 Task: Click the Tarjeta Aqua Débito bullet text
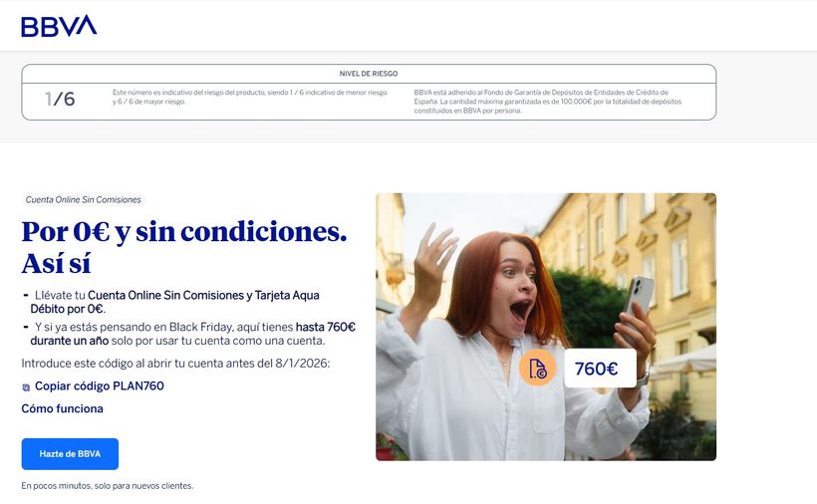pyautogui.click(x=175, y=302)
